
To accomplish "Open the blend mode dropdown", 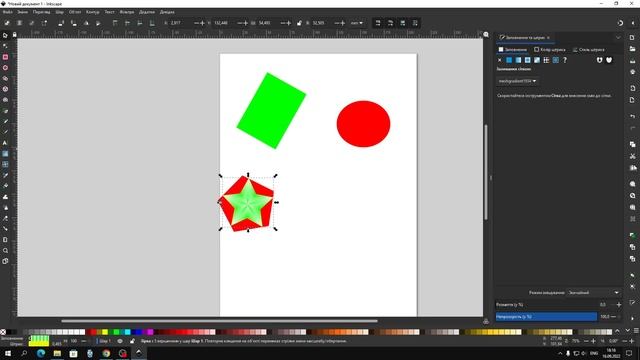I will (x=594, y=293).
